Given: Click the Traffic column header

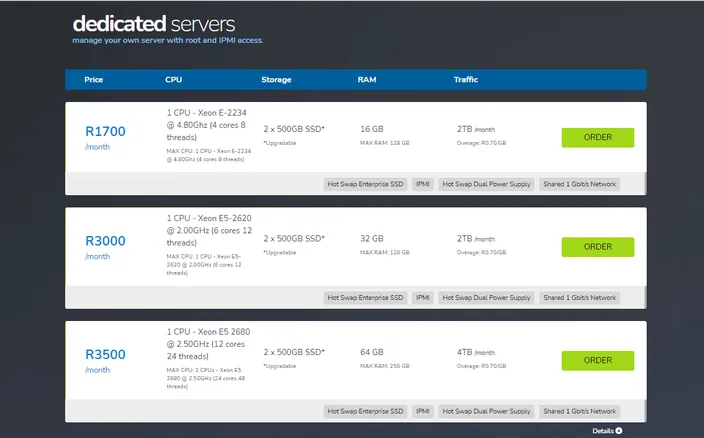Looking at the screenshot, I should coord(466,79).
